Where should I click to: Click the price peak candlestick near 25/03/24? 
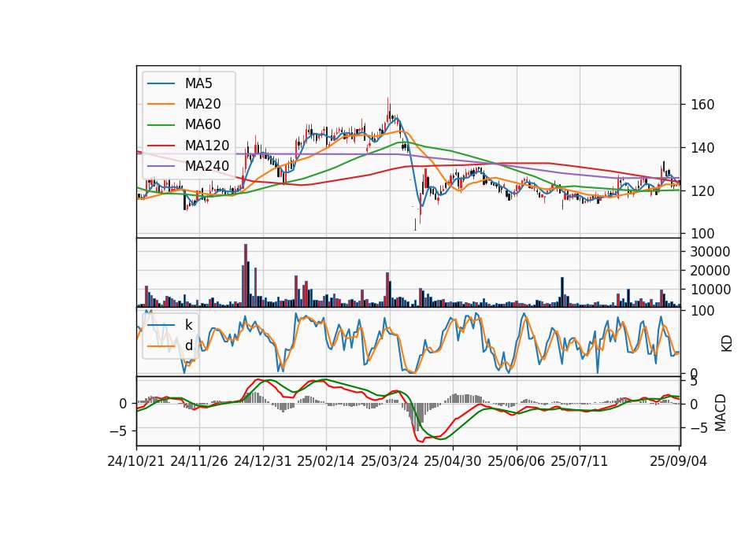click(388, 112)
